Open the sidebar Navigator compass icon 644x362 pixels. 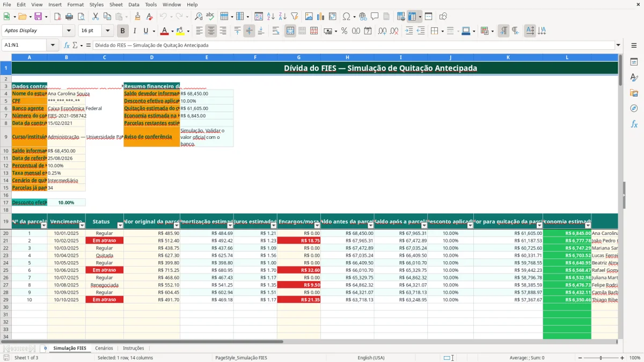click(634, 108)
